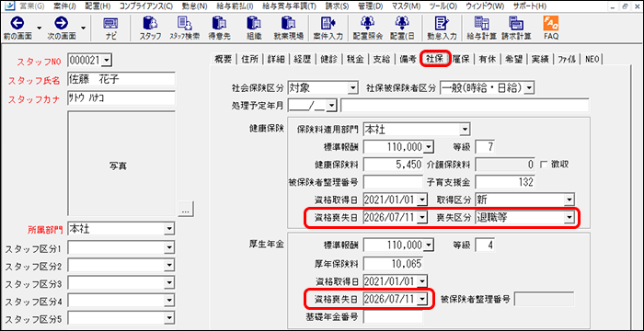The image size is (644, 331).
Task: Open the 給与賞与年調(T) menu
Action: (x=289, y=6)
